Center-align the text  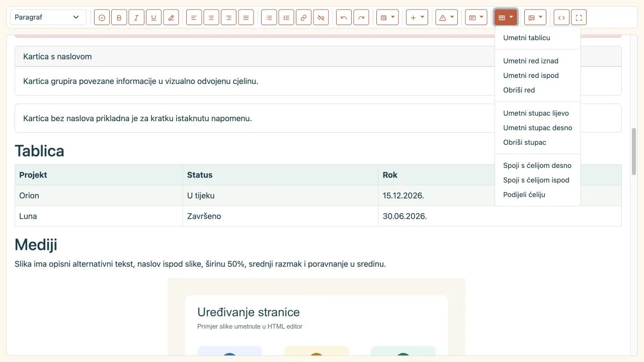(x=211, y=18)
